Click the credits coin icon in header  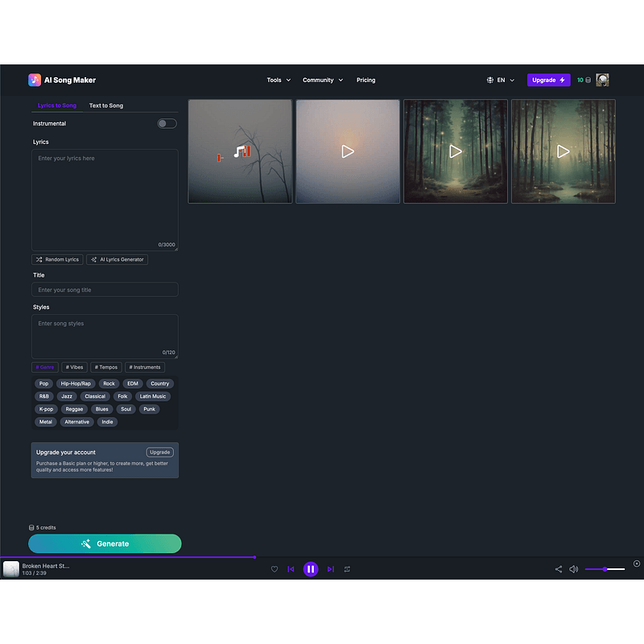click(x=588, y=80)
